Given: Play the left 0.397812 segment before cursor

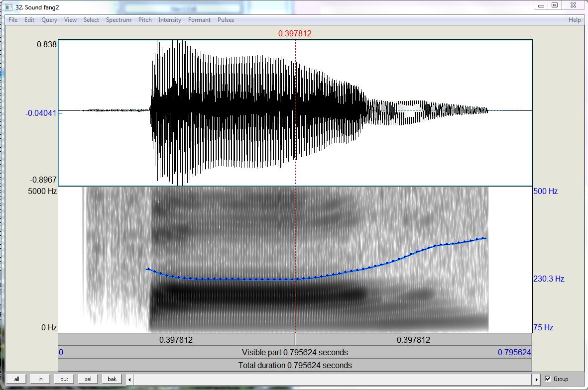Looking at the screenshot, I should click(x=176, y=340).
